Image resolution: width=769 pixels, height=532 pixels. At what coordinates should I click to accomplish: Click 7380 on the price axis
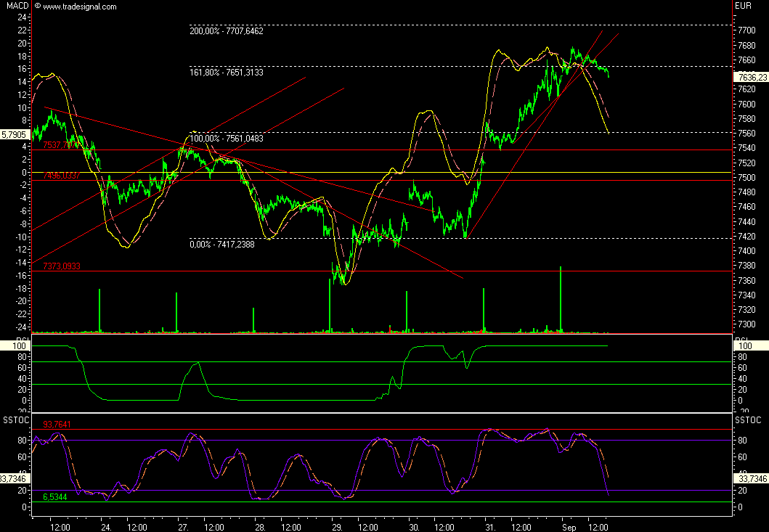click(x=746, y=266)
